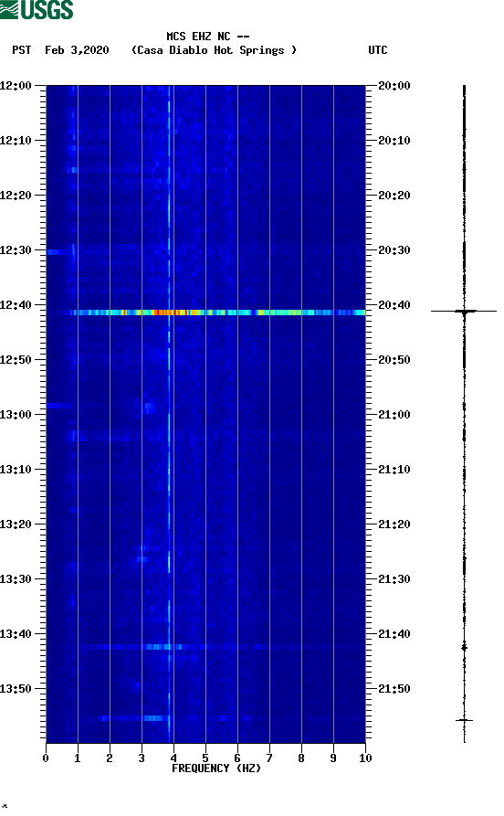504x816 pixels.
Task: Click the 13:30 PST time label
Action: (x=16, y=579)
